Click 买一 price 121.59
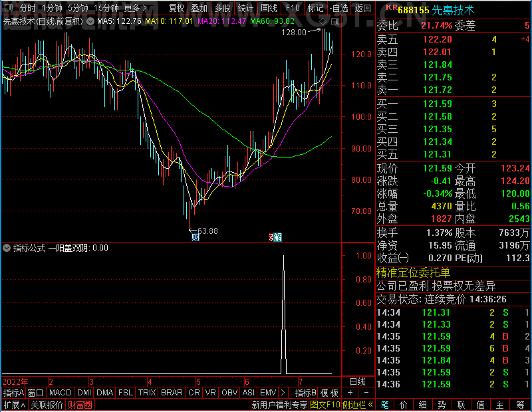 point(438,104)
